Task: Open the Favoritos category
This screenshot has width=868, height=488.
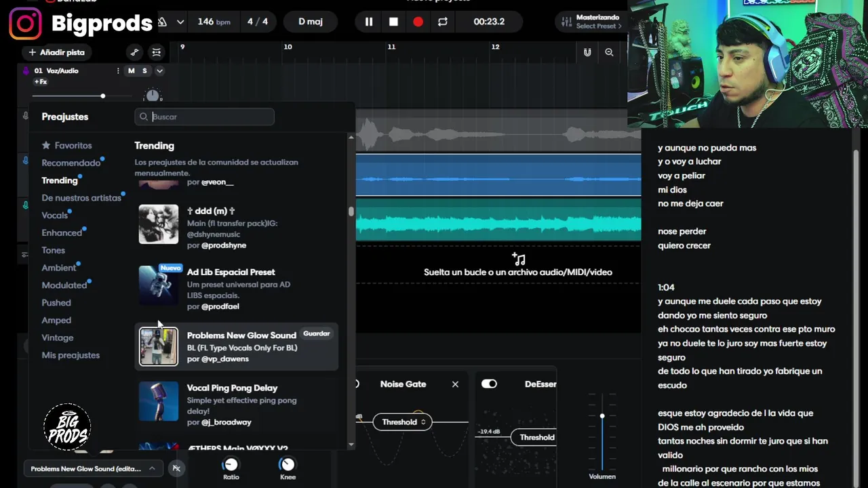Action: [66, 146]
